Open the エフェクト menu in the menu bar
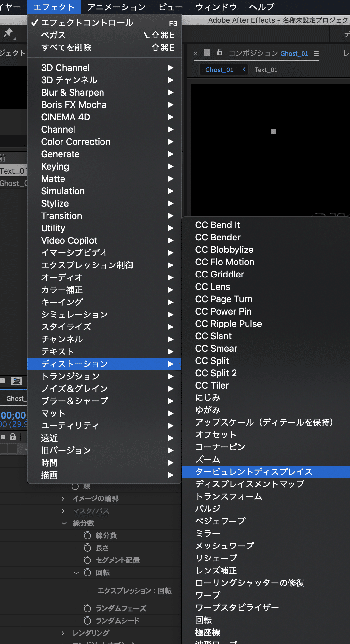The height and width of the screenshot is (644, 350). coord(54,7)
